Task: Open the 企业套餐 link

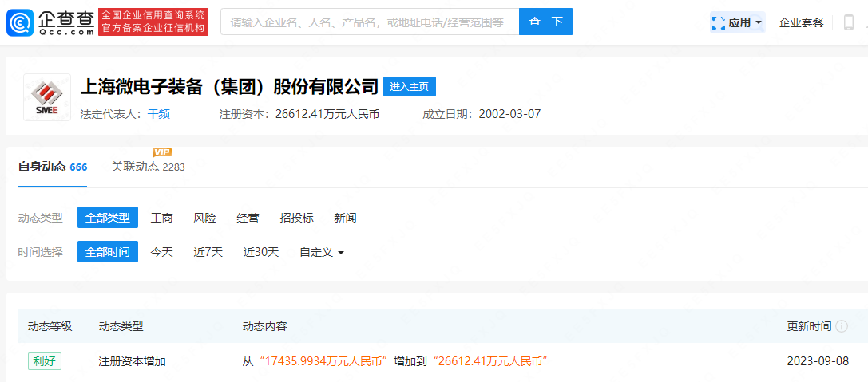Action: click(801, 22)
